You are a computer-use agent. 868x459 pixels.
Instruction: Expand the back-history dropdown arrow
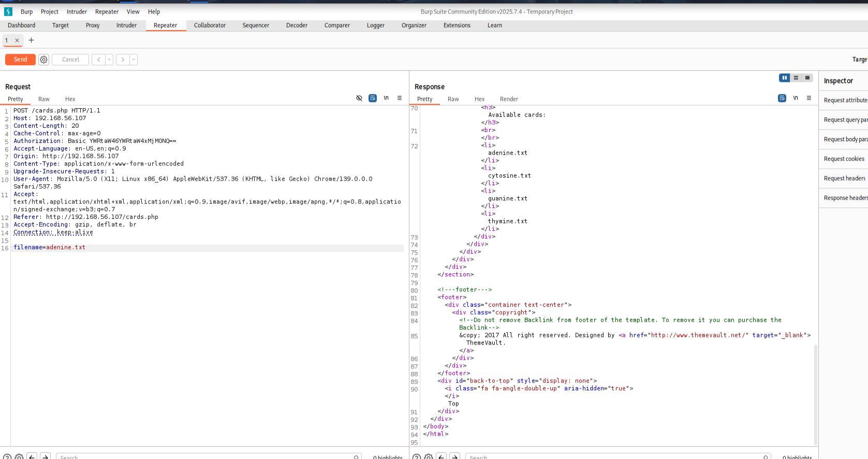click(109, 60)
